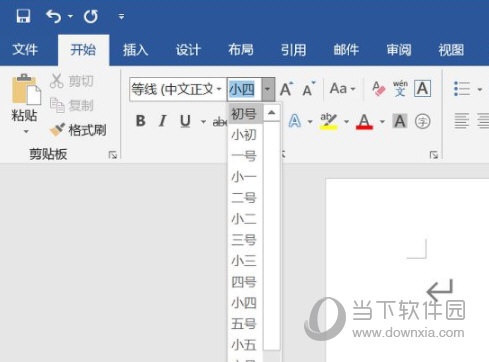
Task: Click the Align Left icon
Action: coord(462,121)
